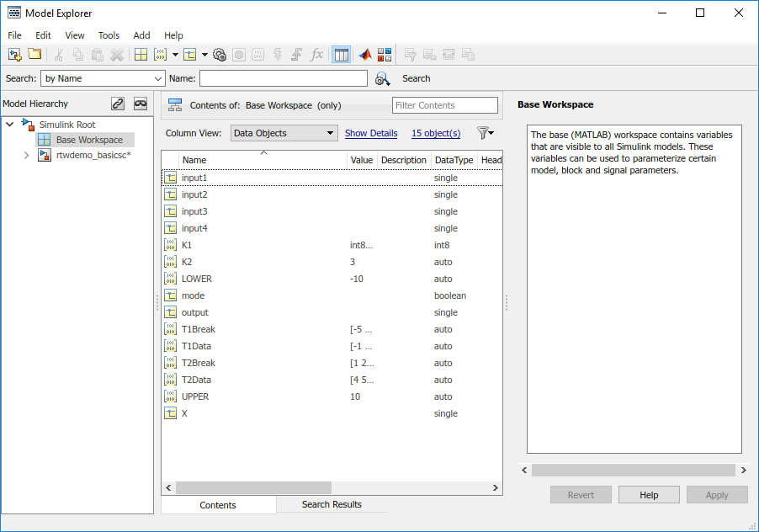Screen dimensions: 759x532
Task: Add a MATLAB Variable using toolbar icon
Action: coord(141,55)
